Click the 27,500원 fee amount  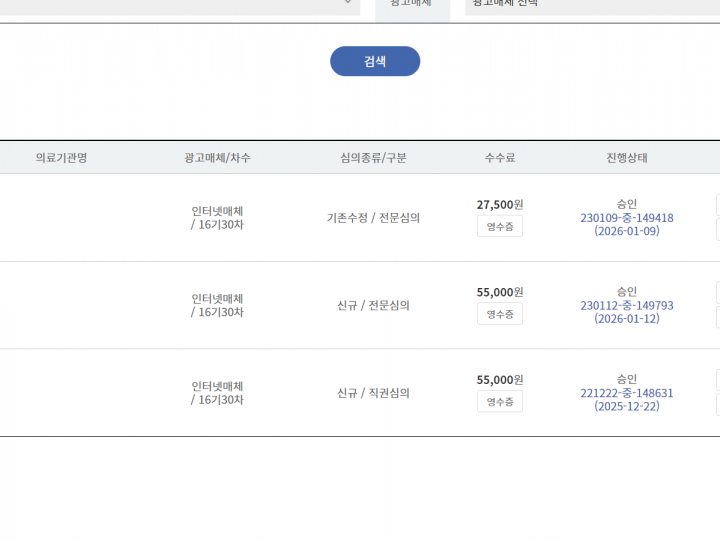(499, 204)
